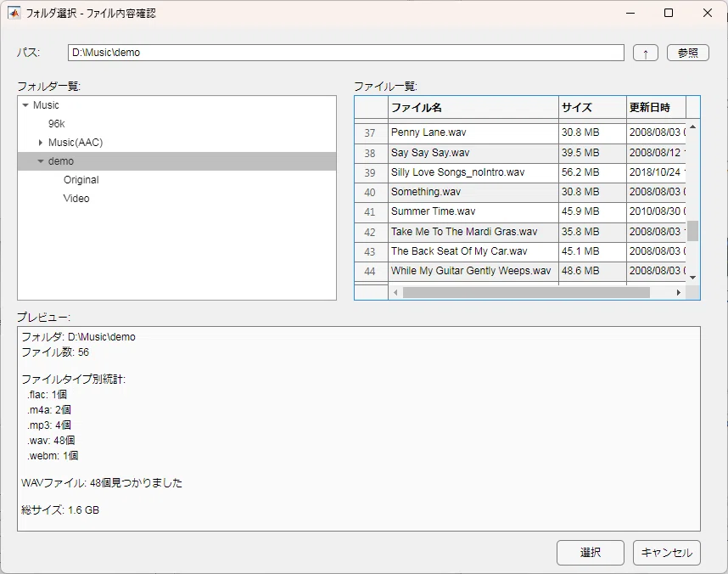Click the キャンセル button

coord(666,553)
